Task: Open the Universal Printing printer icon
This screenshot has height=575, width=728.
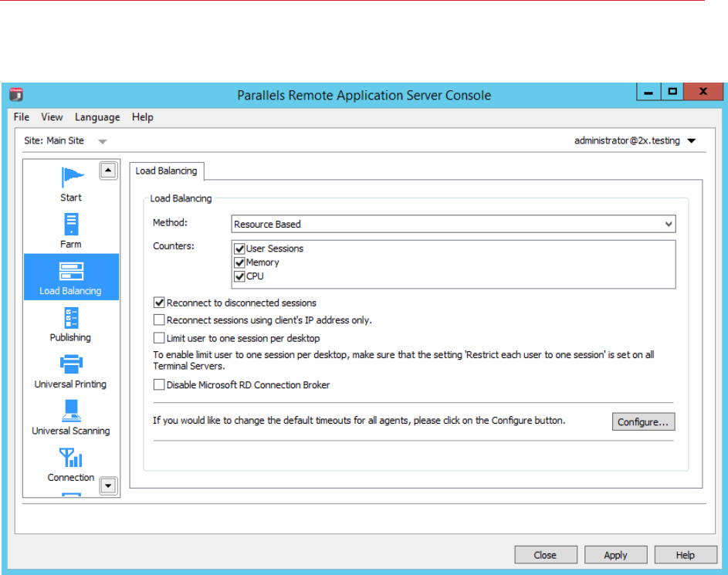Action: click(x=71, y=364)
